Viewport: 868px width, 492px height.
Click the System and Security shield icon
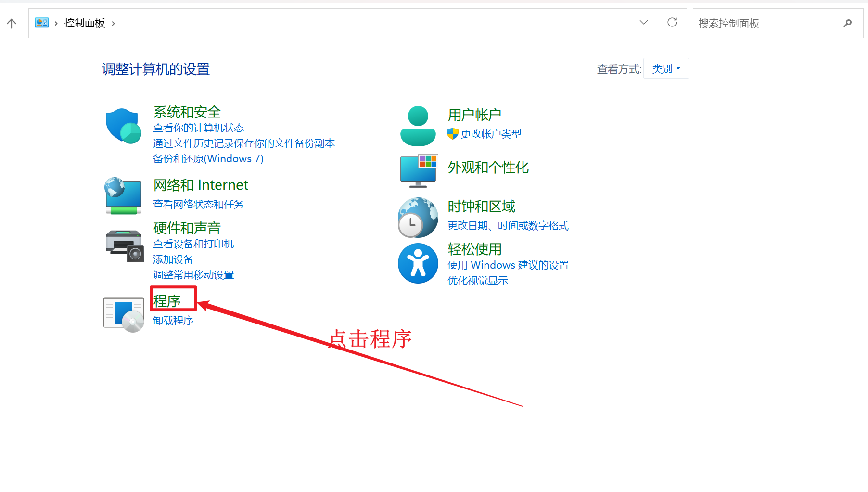click(123, 126)
